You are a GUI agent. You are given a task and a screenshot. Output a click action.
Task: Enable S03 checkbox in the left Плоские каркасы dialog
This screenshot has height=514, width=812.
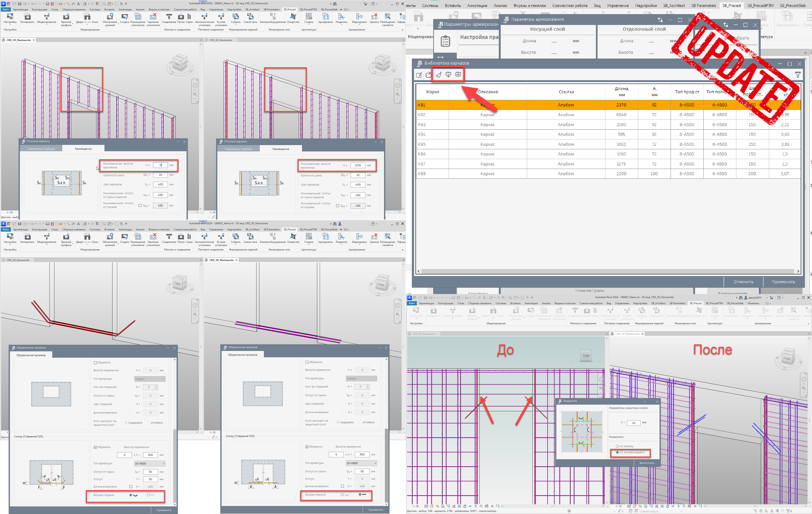tap(140, 206)
